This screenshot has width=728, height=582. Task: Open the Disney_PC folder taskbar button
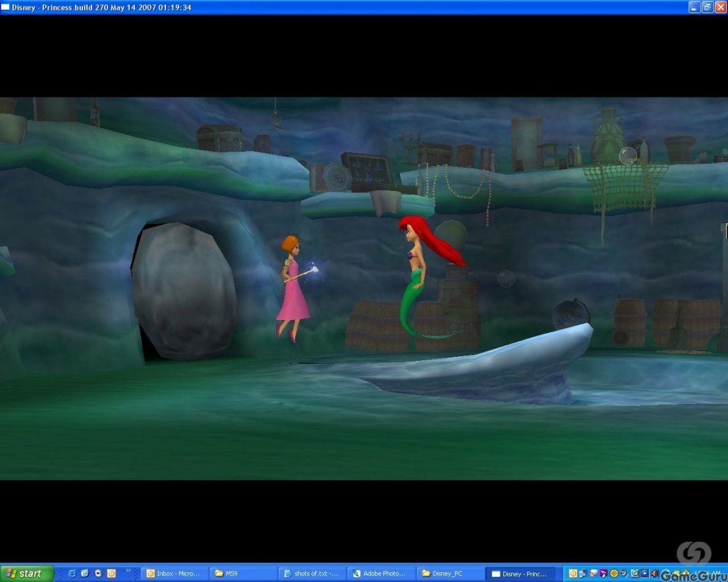click(449, 573)
